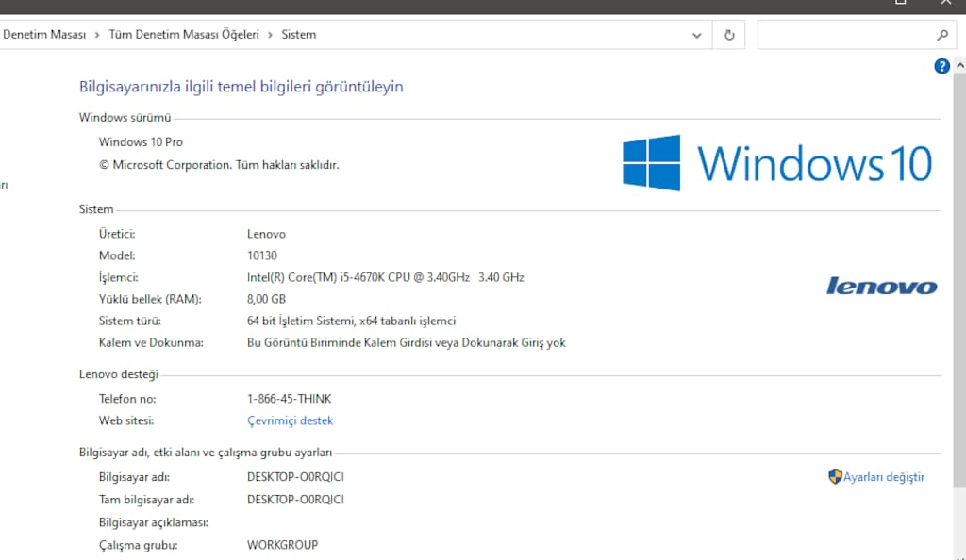The height and width of the screenshot is (560, 966).
Task: Click the Microsoft Corporation copyright text
Action: [219, 165]
